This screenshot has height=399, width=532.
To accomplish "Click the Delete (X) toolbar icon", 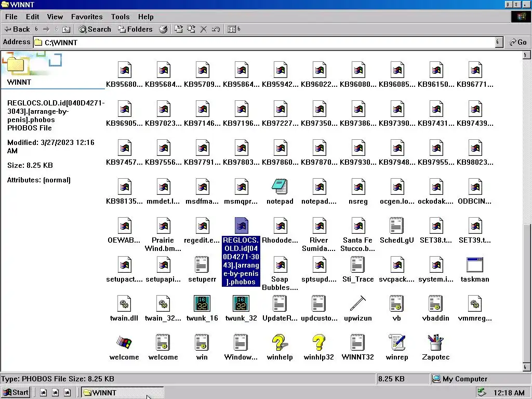I will point(203,29).
